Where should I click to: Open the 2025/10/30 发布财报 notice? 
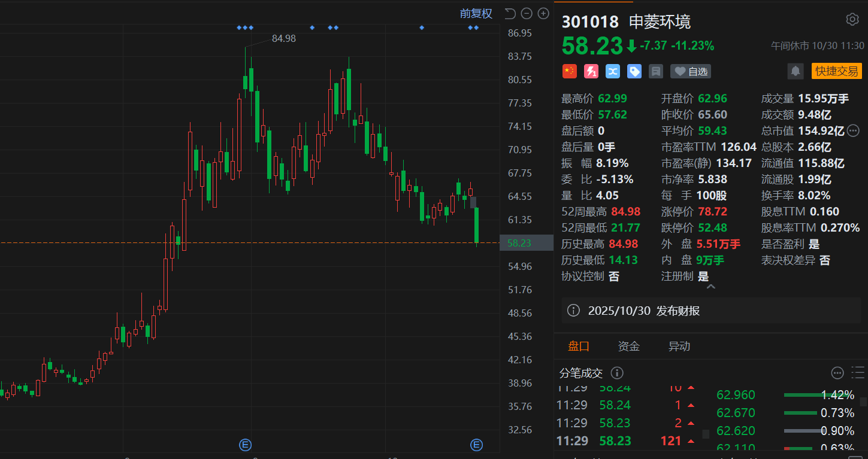(644, 311)
